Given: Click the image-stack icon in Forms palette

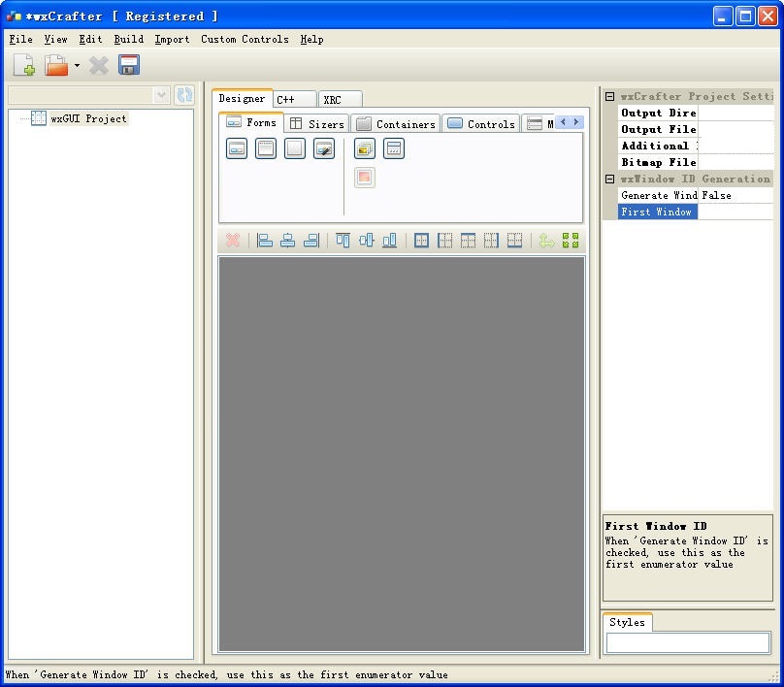Looking at the screenshot, I should click(x=365, y=148).
